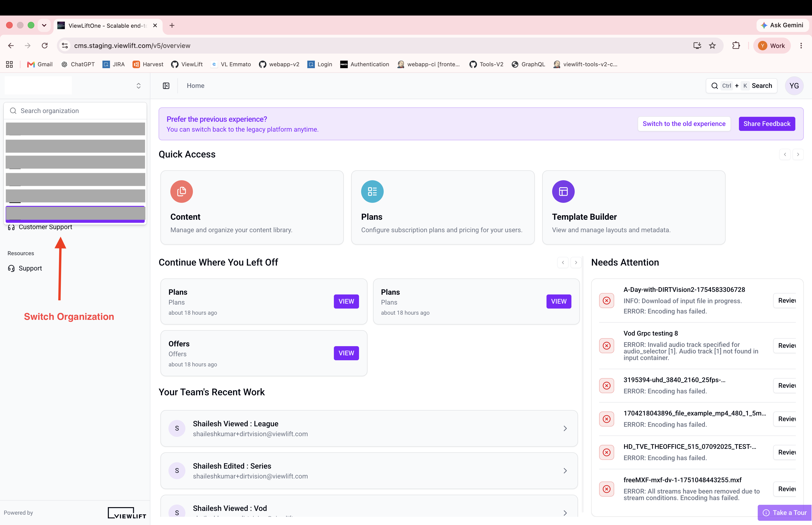Open the Authentication bookmark
The height and width of the screenshot is (525, 812).
(x=365, y=64)
